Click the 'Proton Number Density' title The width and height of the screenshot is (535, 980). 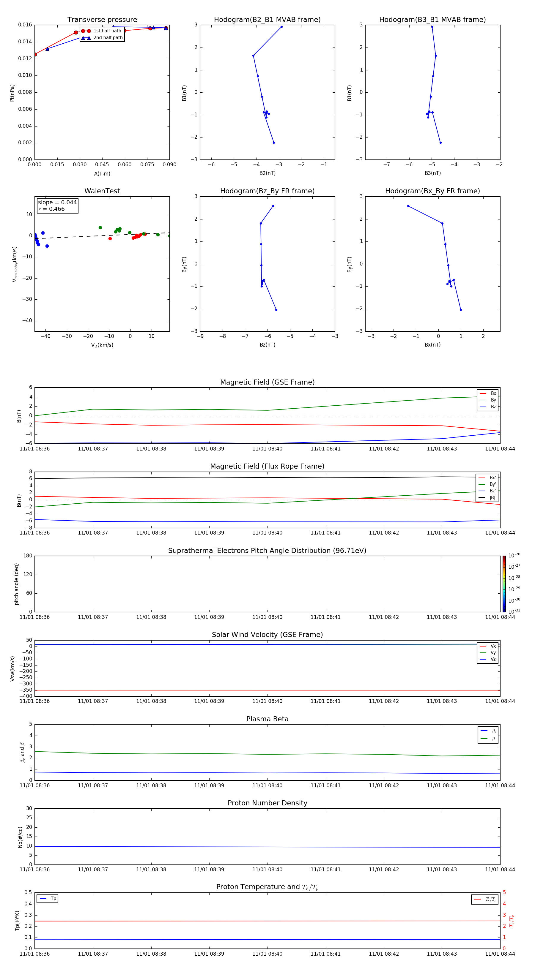pos(267,803)
